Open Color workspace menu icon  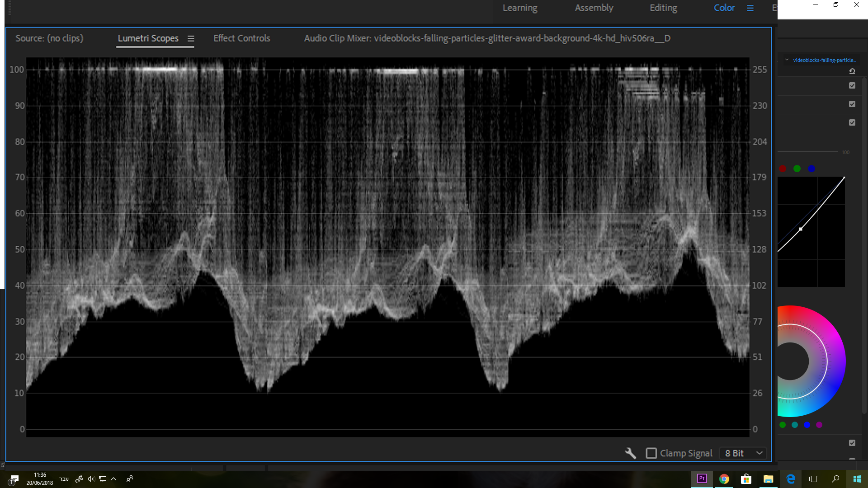click(750, 8)
